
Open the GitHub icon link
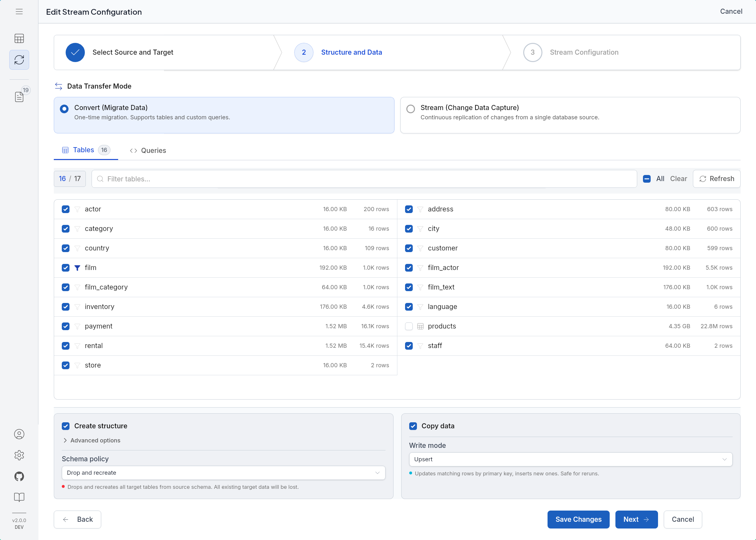[19, 476]
